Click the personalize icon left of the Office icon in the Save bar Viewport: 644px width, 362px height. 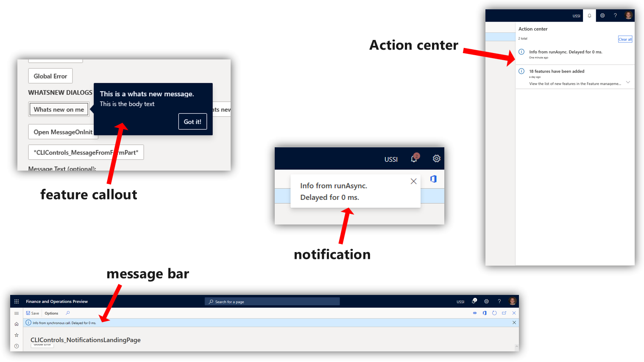[475, 313]
